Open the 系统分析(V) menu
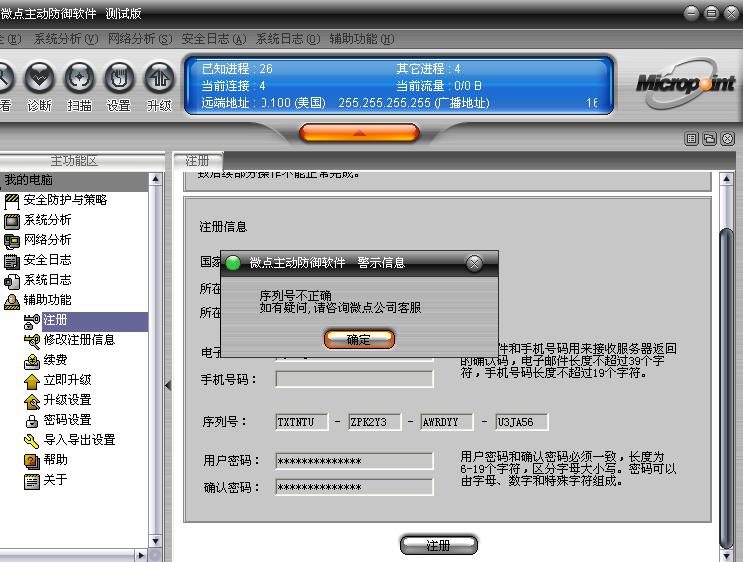Viewport: 743px width, 562px height. click(x=66, y=39)
